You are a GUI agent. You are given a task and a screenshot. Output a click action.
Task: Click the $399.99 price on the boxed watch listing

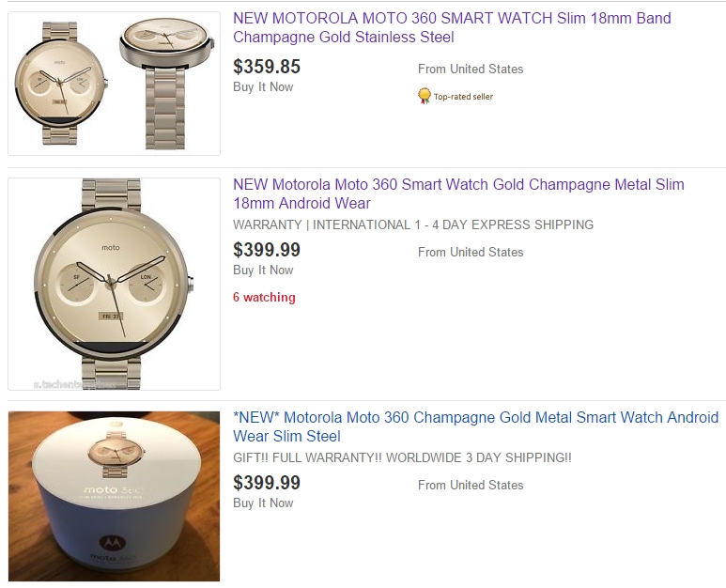267,483
